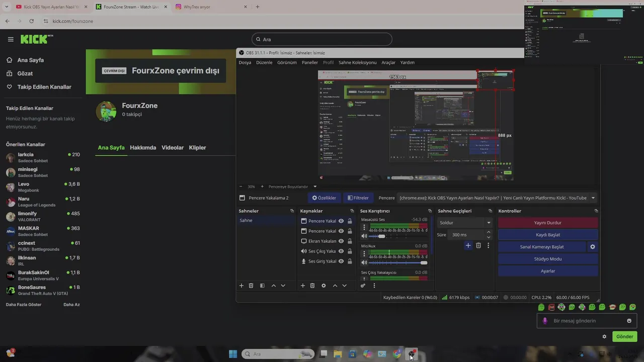Screen dimensions: 644x362
Task: Undock the Ses Karıştırıcı panel
Action: [x=430, y=211]
